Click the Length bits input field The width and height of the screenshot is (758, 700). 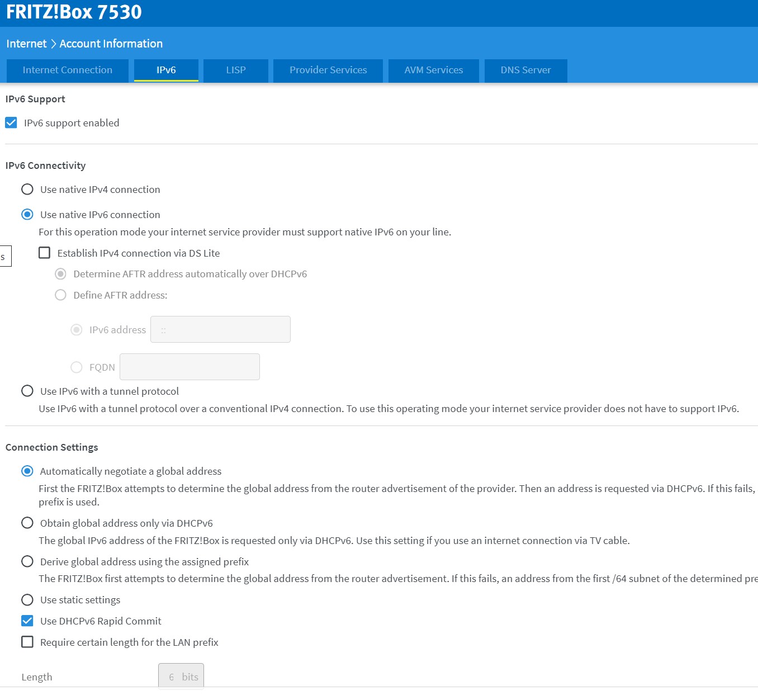pyautogui.click(x=181, y=677)
